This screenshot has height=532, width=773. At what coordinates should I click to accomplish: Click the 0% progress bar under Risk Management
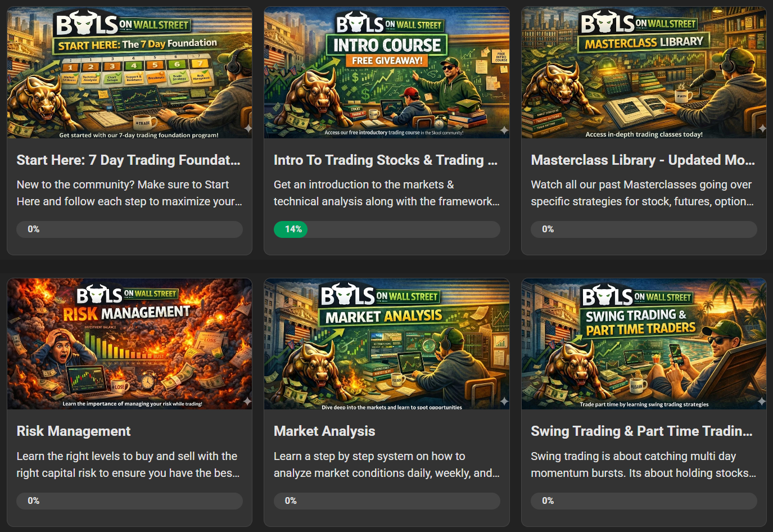[x=130, y=501]
